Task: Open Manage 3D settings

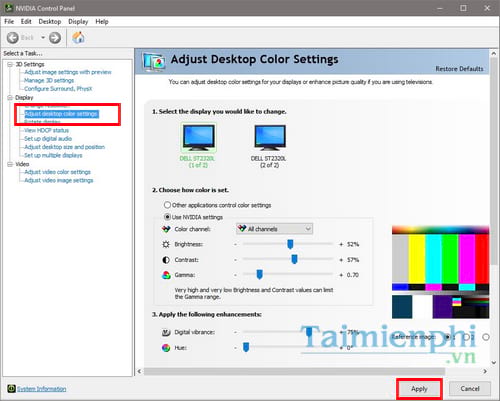Action: [x=49, y=80]
